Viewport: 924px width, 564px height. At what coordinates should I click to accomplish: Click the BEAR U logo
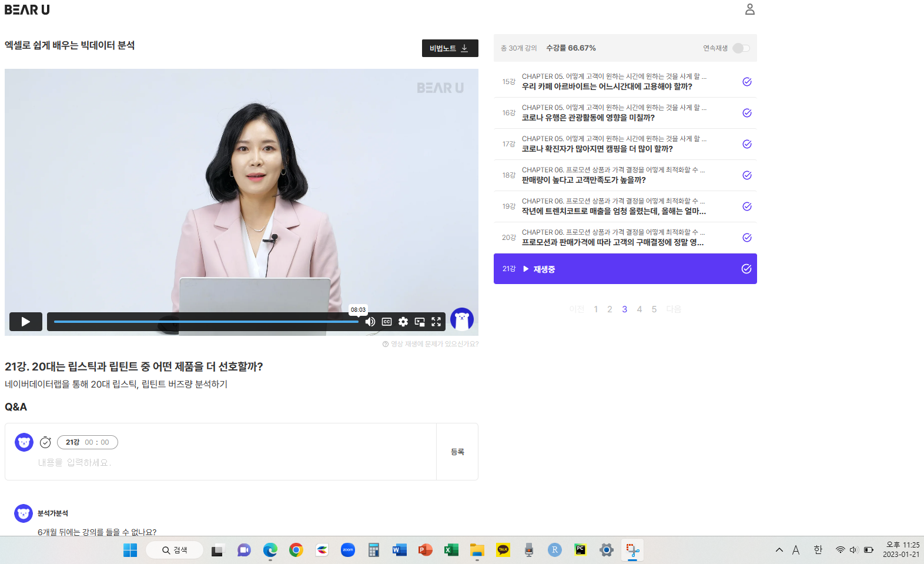[x=27, y=10]
